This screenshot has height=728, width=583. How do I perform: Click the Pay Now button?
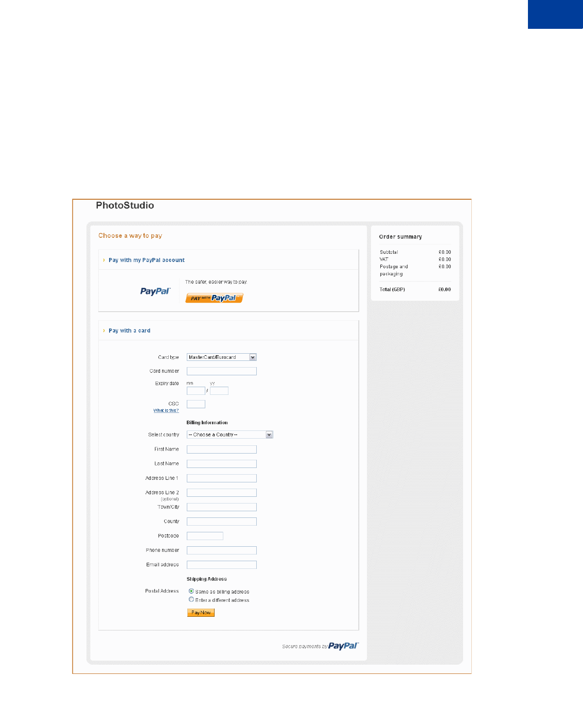click(x=201, y=613)
